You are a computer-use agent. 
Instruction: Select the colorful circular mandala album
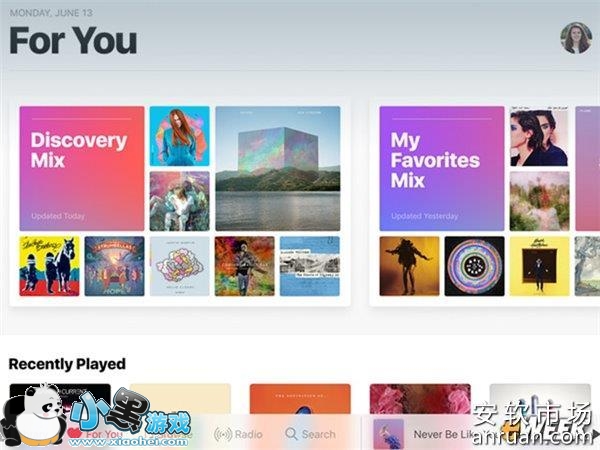point(474,266)
